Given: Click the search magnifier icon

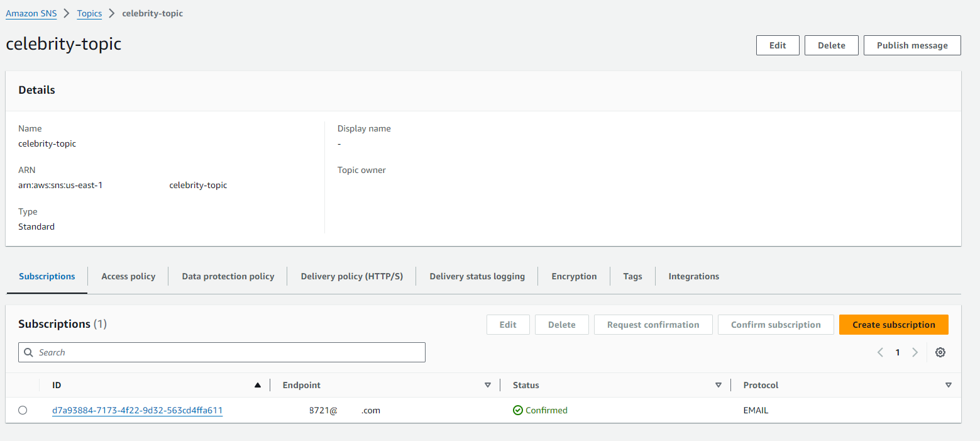Looking at the screenshot, I should pos(28,352).
